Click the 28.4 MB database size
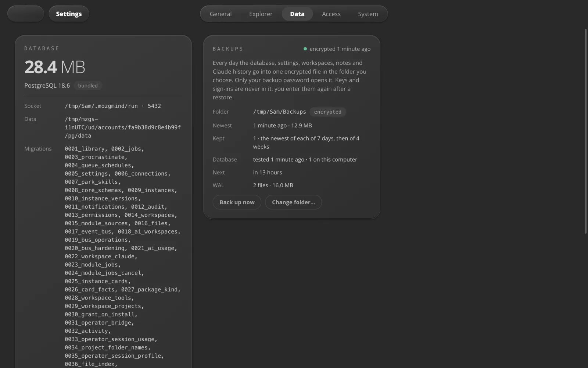588x368 pixels. pyautogui.click(x=55, y=67)
